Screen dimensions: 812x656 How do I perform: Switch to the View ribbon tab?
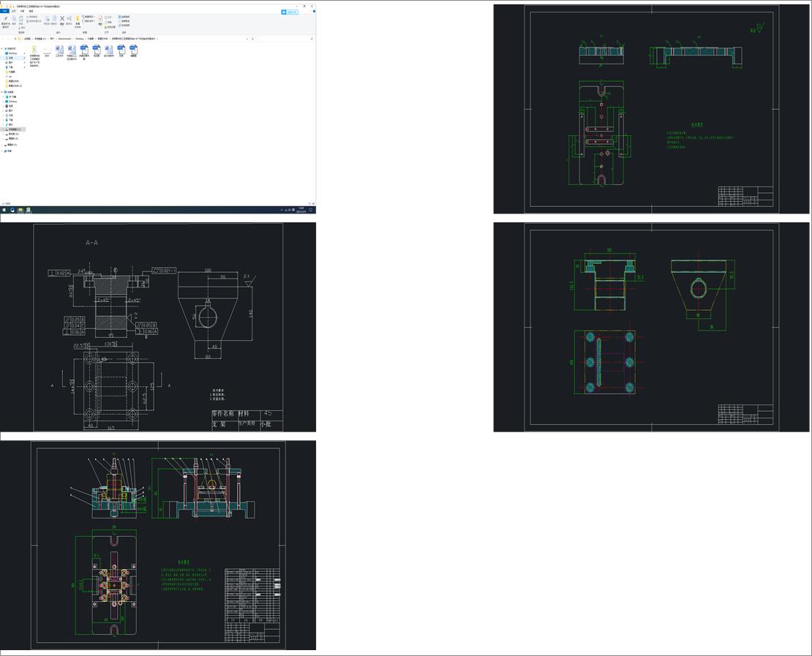(31, 11)
